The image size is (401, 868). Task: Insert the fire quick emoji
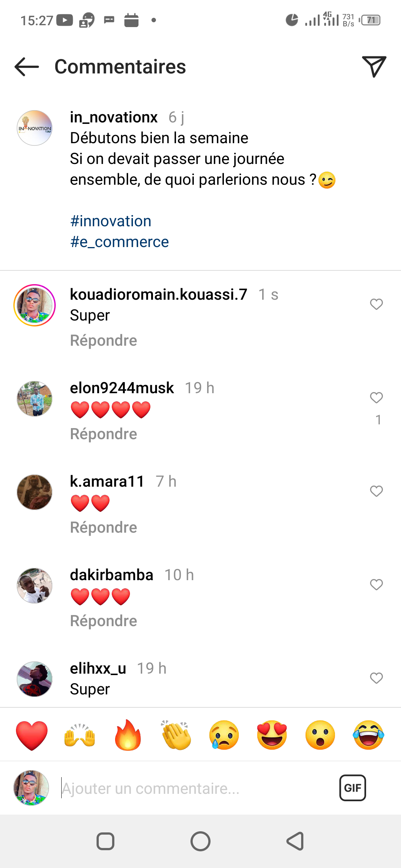click(128, 735)
